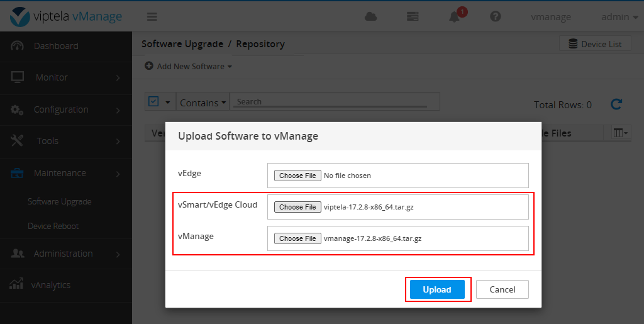Screen dimensions: 644x324
Task: Open the cloud status icon
Action: (371, 17)
